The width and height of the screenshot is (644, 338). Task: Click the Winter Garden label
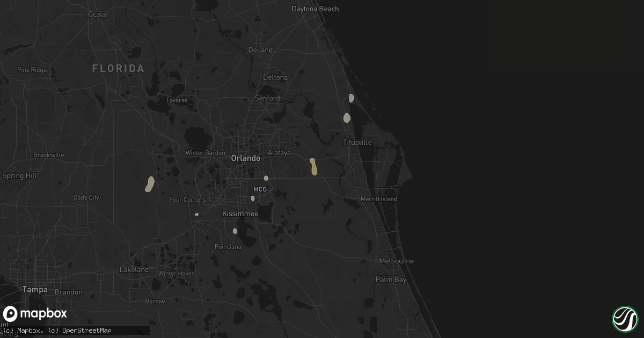click(206, 153)
